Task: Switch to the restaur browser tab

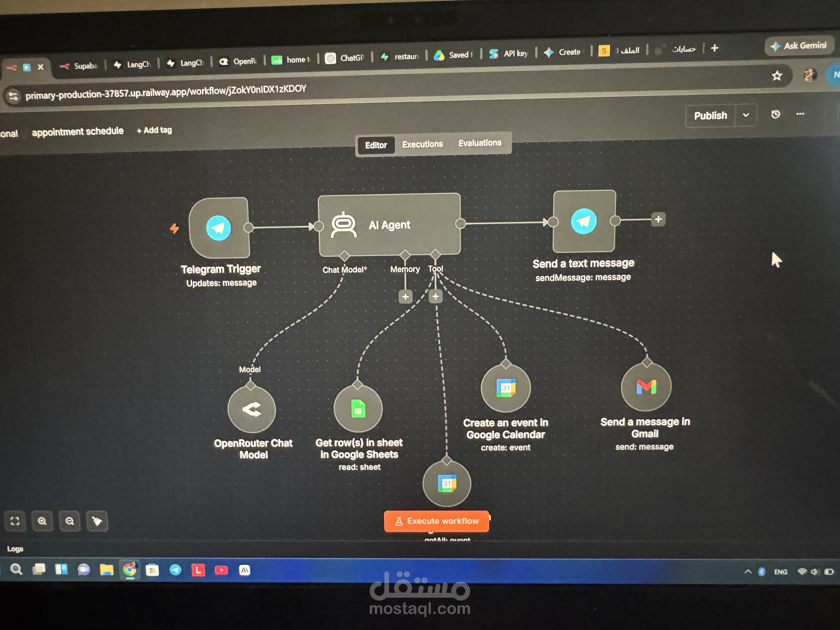Action: pyautogui.click(x=400, y=57)
